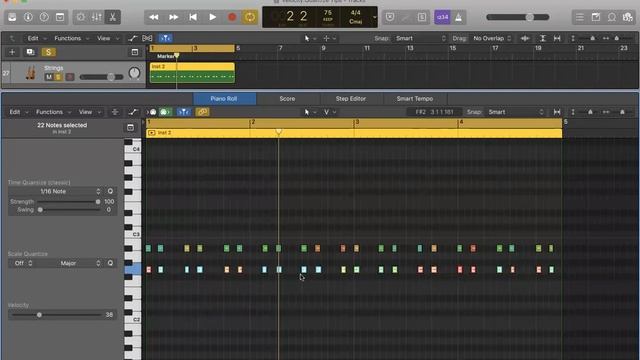Open Tracks area Functions menu
Image resolution: width=640 pixels, height=360 pixels.
[71, 38]
